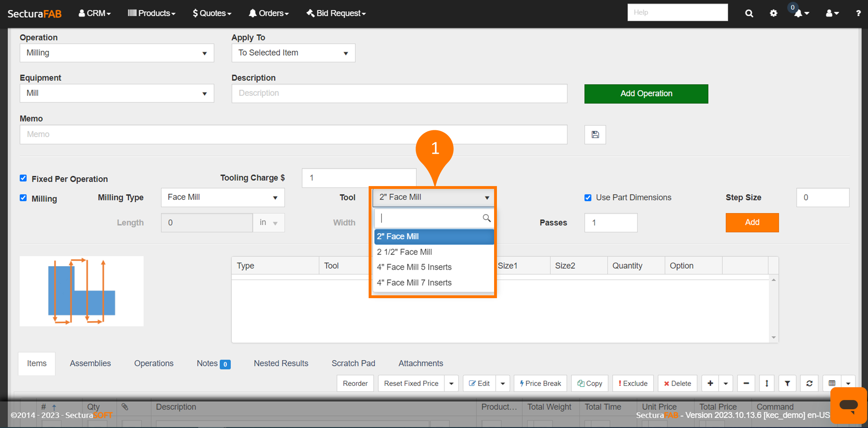Open the Milling Type dropdown
The width and height of the screenshot is (868, 428).
(x=223, y=197)
